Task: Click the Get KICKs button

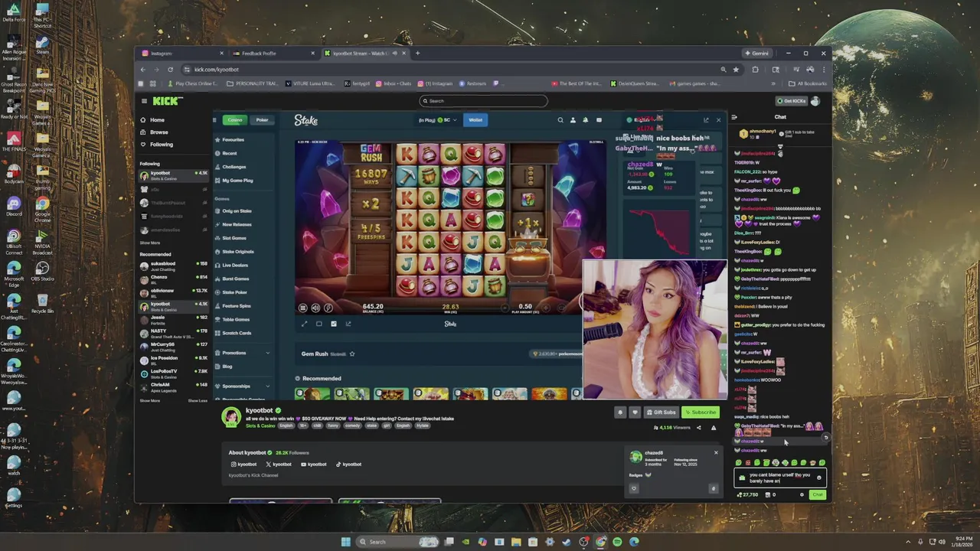Action: (x=792, y=101)
